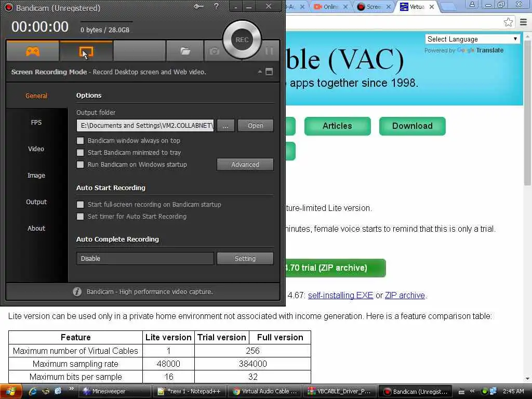The image size is (532, 399).
Task: Open the Select Language dropdown
Action: (472, 39)
